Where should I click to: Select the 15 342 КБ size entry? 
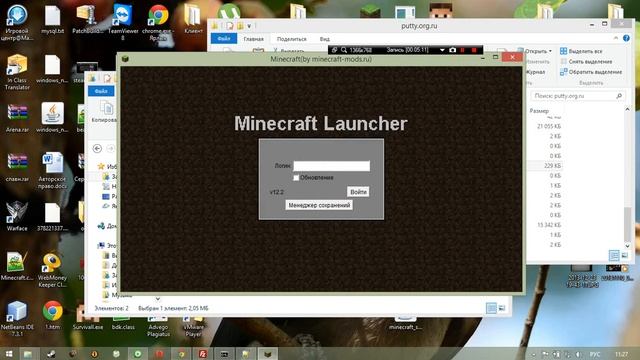(x=549, y=225)
